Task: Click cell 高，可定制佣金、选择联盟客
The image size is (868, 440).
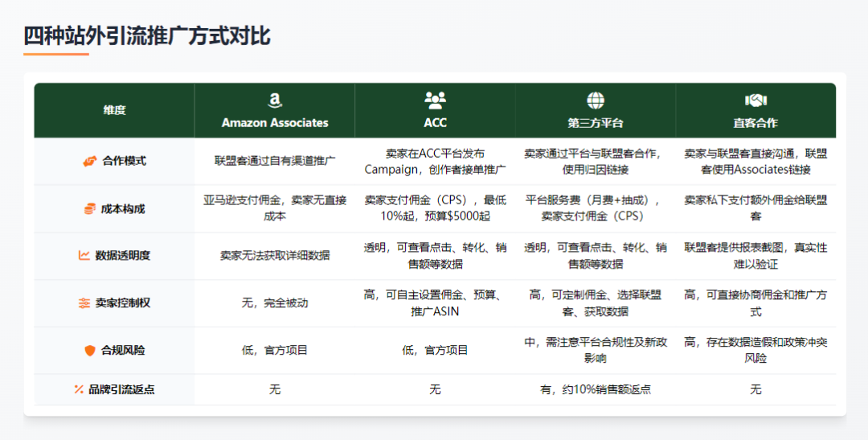Action: [596, 303]
